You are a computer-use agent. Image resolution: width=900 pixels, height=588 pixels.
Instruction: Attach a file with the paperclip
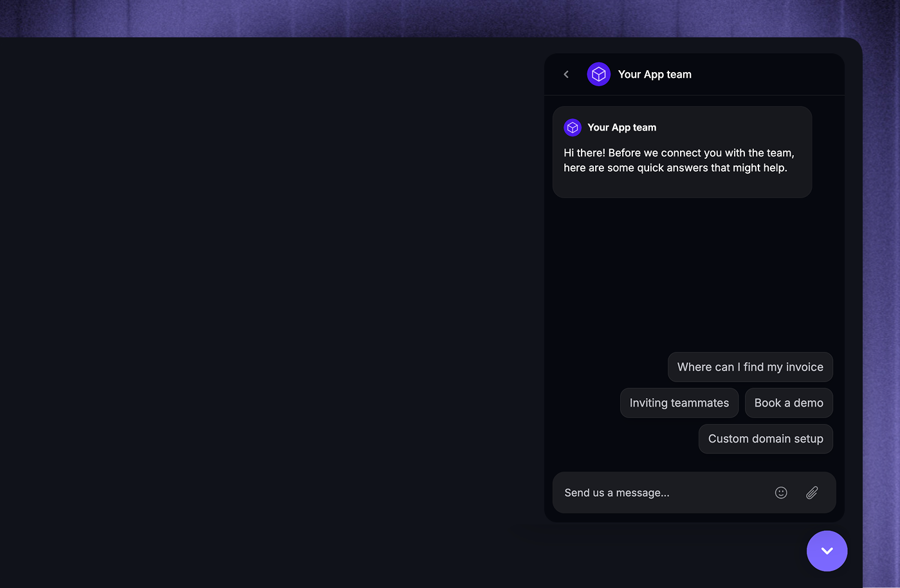[812, 493]
